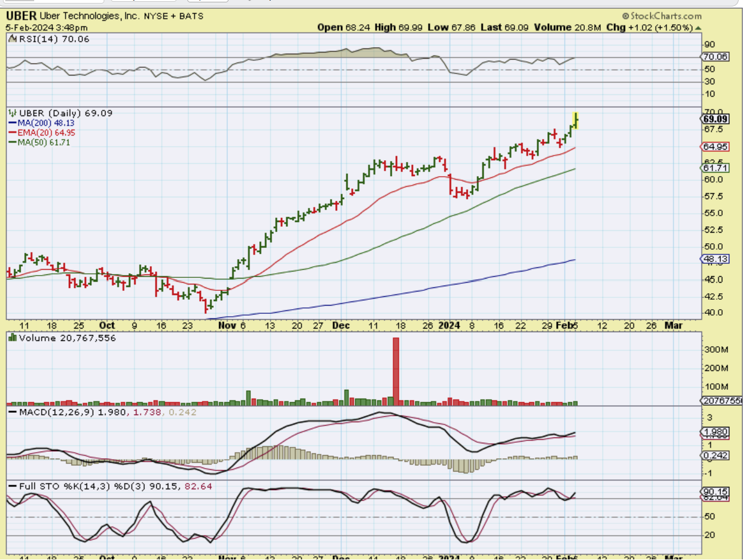
Task: Click the green up arrow beside Chg
Action: [x=698, y=27]
